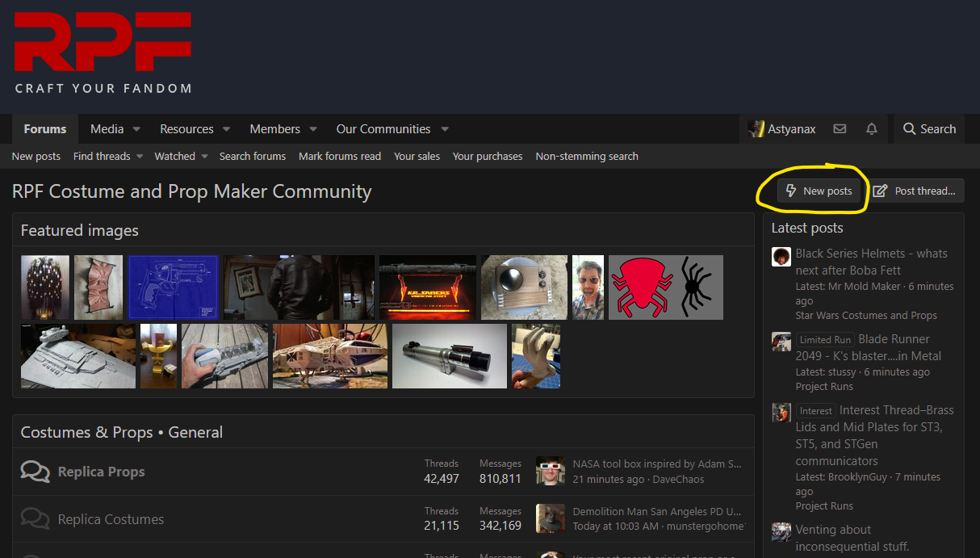Open NASA tool box inspired by Adam thread
This screenshot has width=980, height=558.
(x=657, y=464)
